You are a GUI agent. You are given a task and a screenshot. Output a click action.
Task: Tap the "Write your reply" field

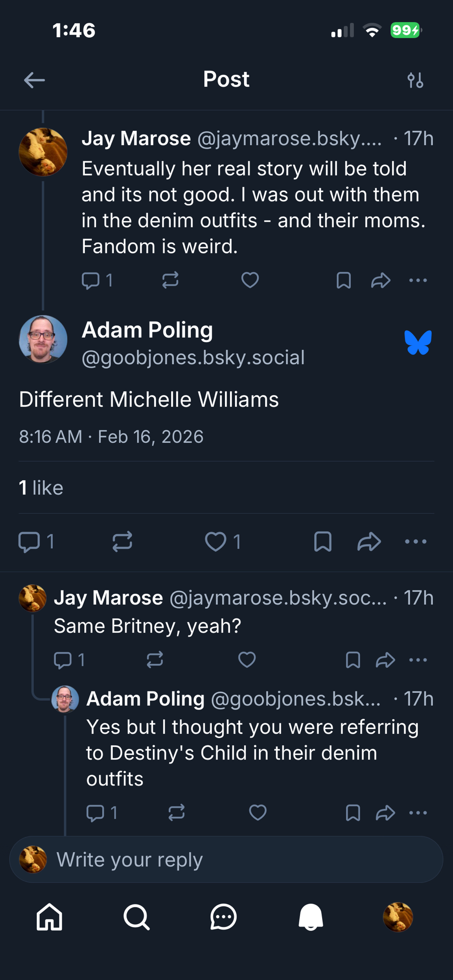[x=226, y=859]
